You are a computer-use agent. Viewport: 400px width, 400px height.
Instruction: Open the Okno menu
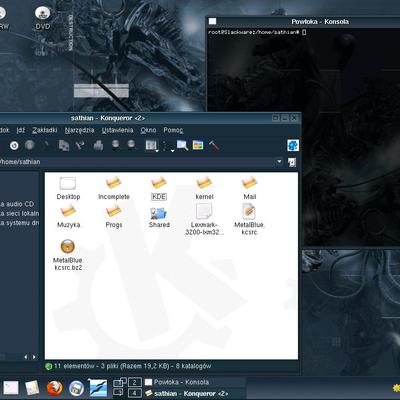pos(148,130)
